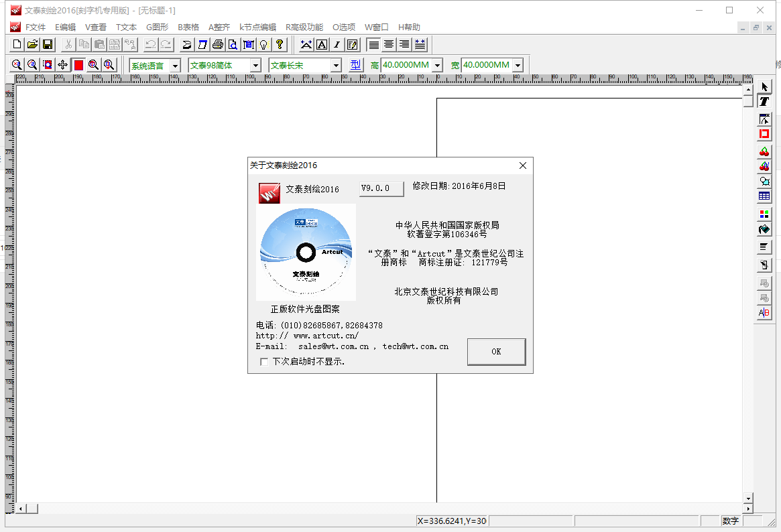781x532 pixels.
Task: Click the red filled square toolbar icon
Action: point(78,65)
